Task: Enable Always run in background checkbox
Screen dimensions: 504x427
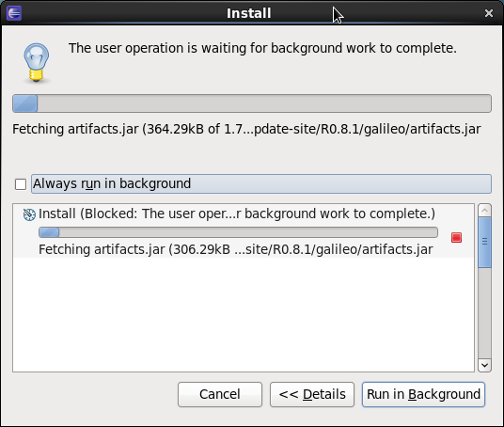Action: coord(21,184)
